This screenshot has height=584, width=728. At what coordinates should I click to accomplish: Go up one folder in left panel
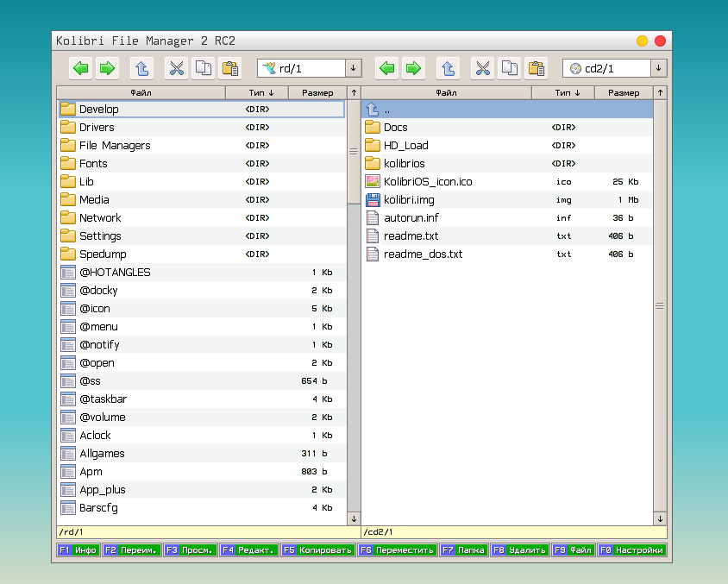[x=141, y=68]
